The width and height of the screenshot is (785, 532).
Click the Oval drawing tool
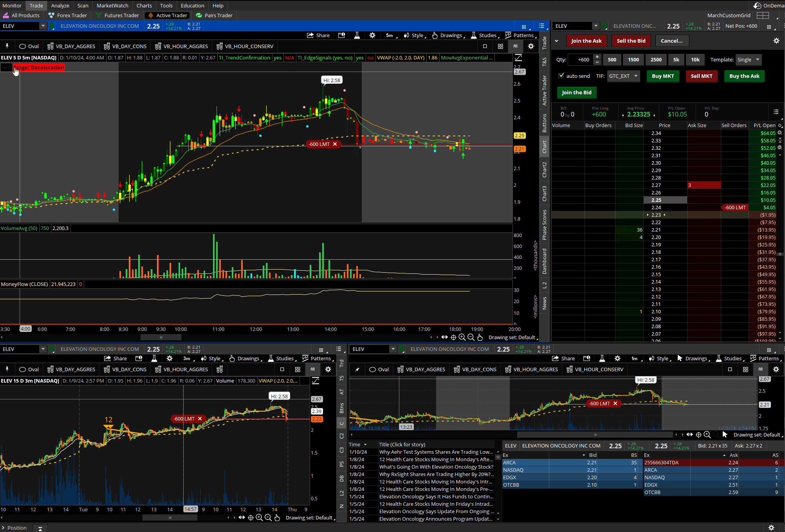pyautogui.click(x=29, y=46)
